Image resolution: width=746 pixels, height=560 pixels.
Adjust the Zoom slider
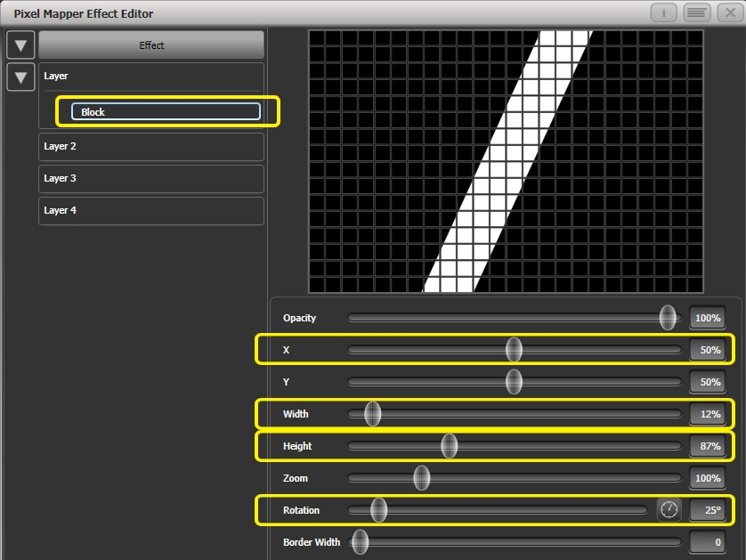click(421, 478)
